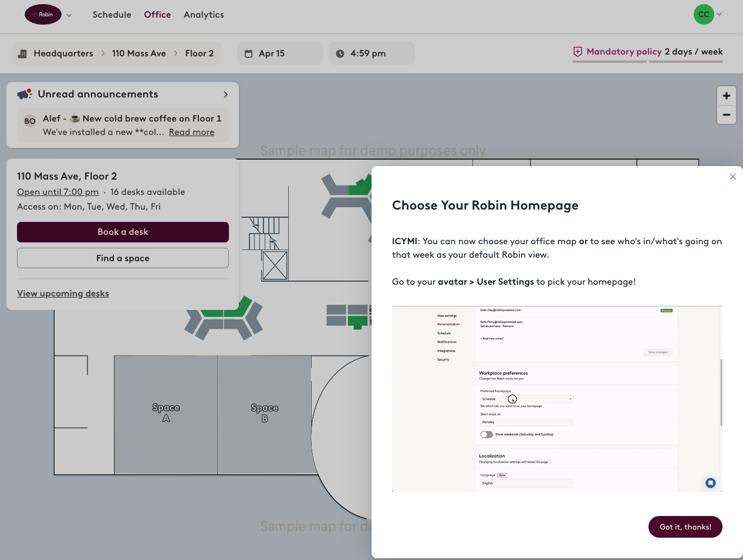Switch to the Office tab
This screenshot has width=743, height=560.
pyautogui.click(x=157, y=15)
